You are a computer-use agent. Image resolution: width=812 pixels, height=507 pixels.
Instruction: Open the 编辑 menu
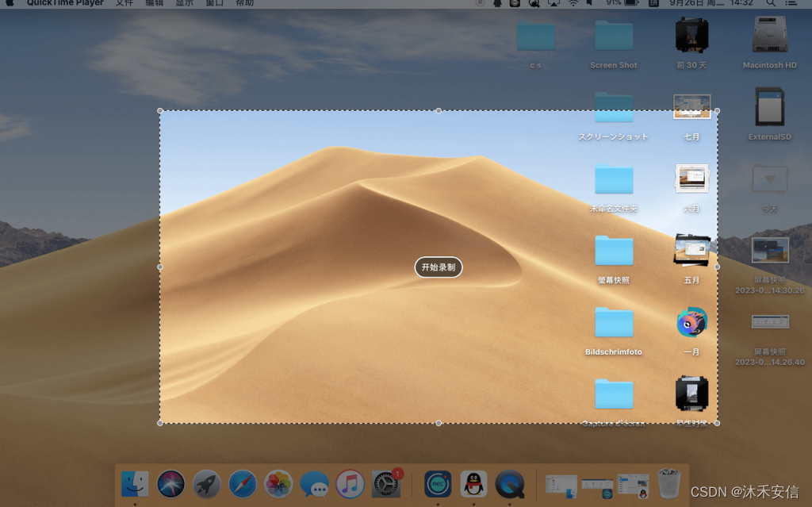tap(154, 2)
